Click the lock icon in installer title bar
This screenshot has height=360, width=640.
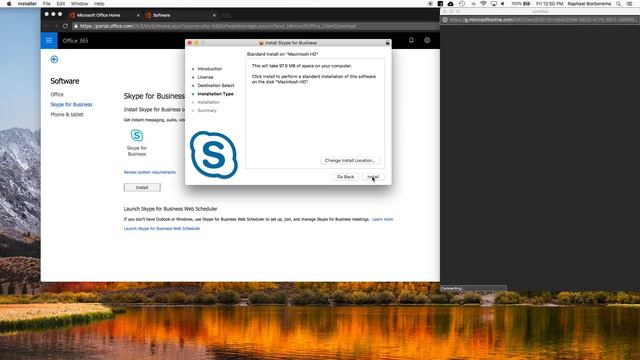(x=387, y=43)
